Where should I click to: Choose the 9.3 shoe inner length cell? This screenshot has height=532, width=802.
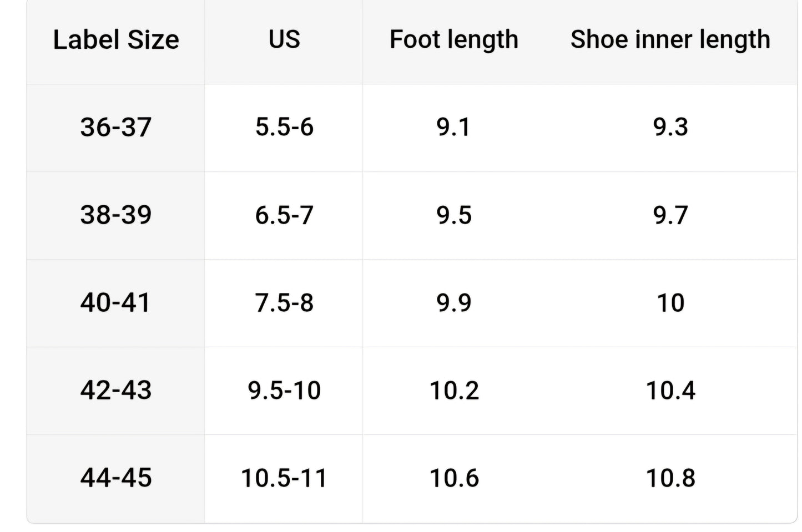point(670,127)
